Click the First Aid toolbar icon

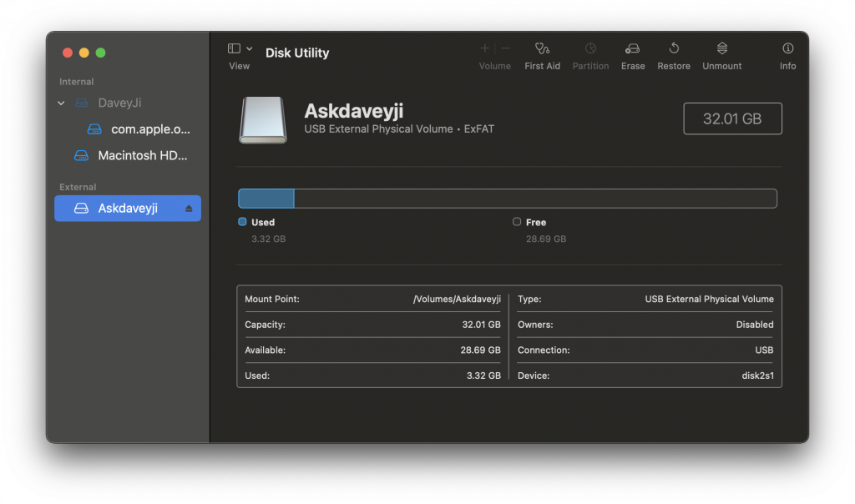coord(541,49)
